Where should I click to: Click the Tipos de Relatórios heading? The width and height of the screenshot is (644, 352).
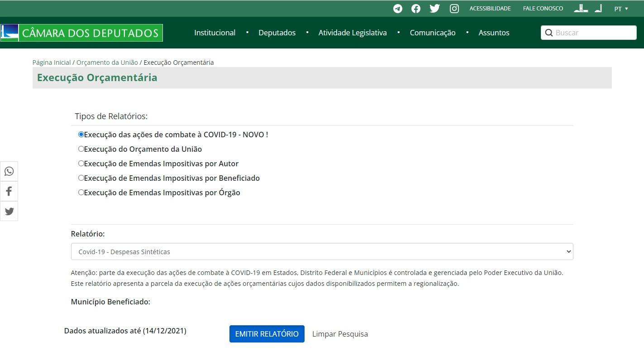[x=111, y=116]
